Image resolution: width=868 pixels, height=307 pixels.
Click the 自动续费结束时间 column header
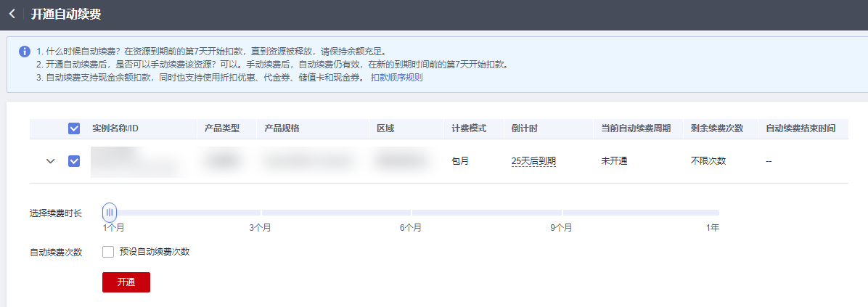(801, 128)
